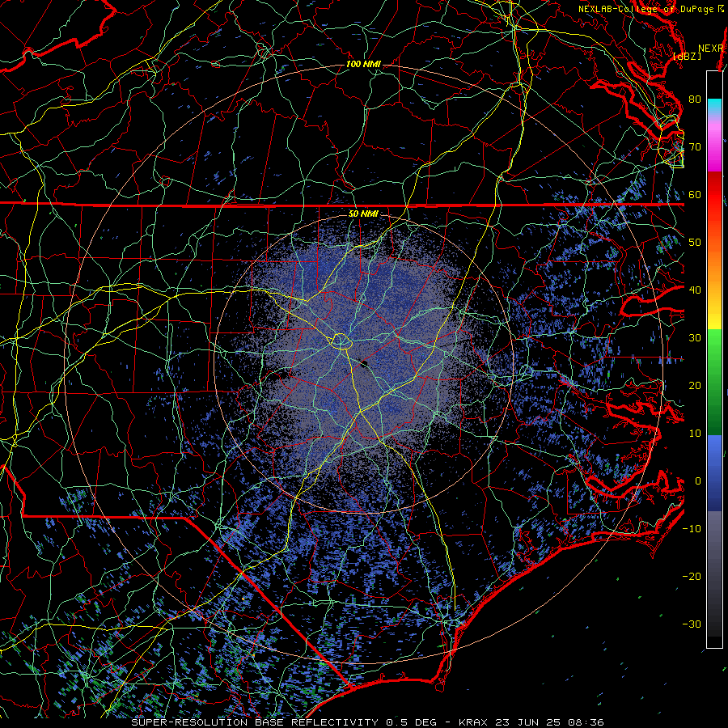Viewport: 728px width, 728px height.
Task: Click the "NEXR" label above the color scale
Action: click(x=710, y=49)
